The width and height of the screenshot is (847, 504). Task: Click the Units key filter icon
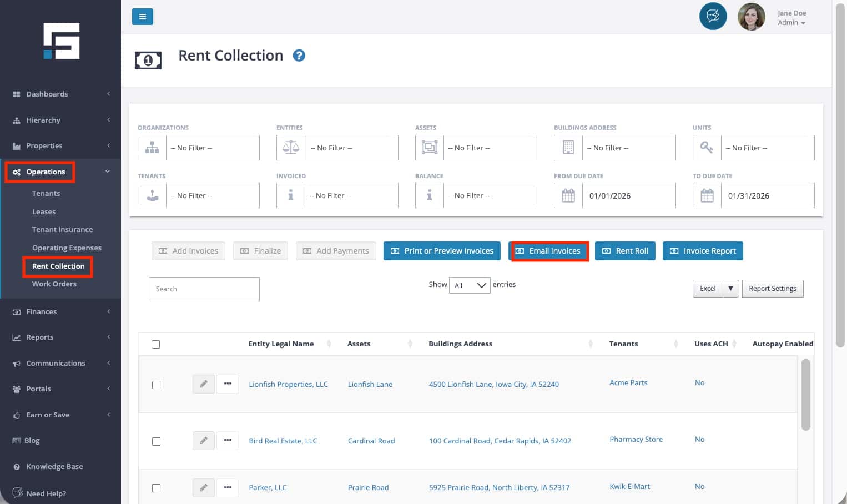click(x=707, y=148)
